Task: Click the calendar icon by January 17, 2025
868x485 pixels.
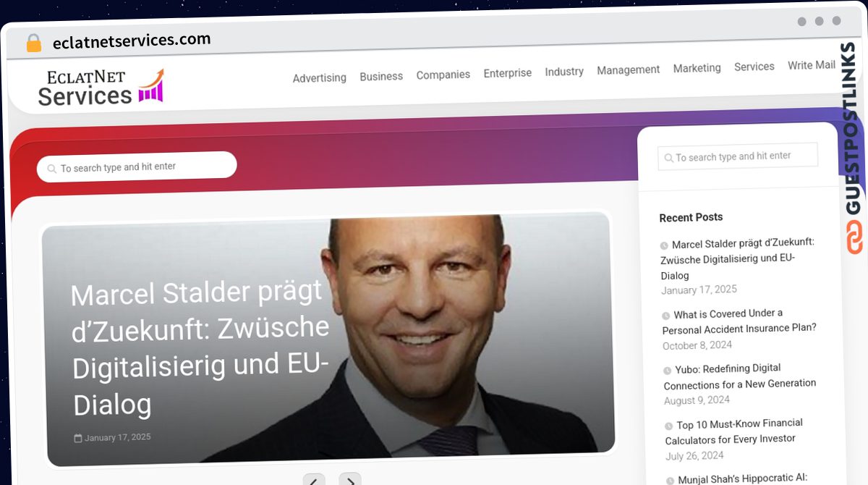Action: click(x=78, y=439)
